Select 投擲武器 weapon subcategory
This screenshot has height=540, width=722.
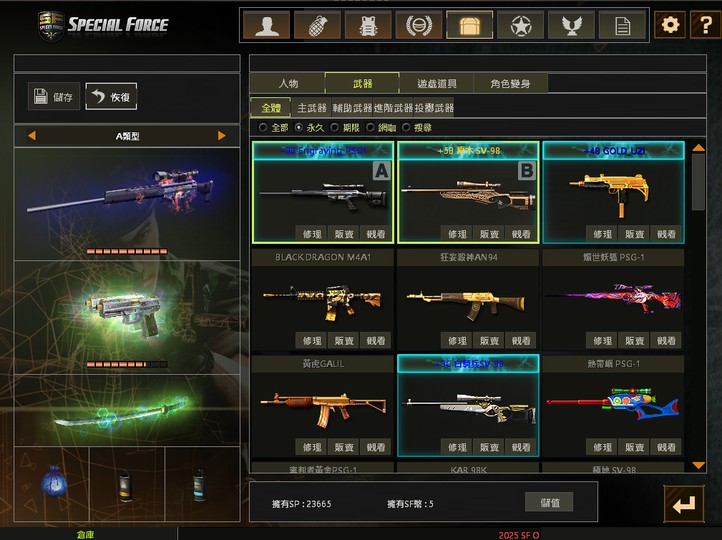pyautogui.click(x=434, y=108)
